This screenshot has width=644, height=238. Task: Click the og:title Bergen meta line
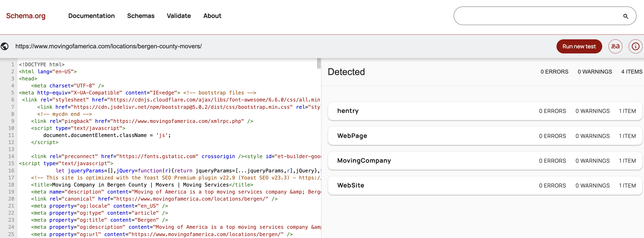[x=99, y=220]
